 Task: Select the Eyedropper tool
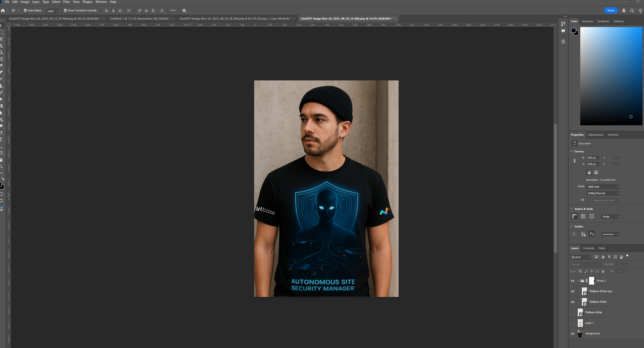(1, 66)
